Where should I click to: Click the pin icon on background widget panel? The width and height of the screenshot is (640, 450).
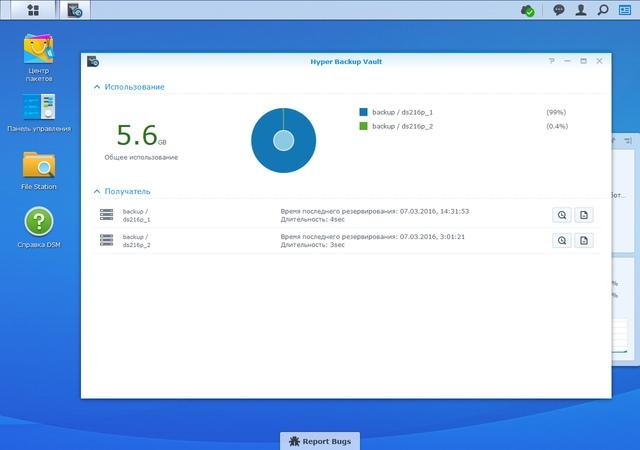628,141
